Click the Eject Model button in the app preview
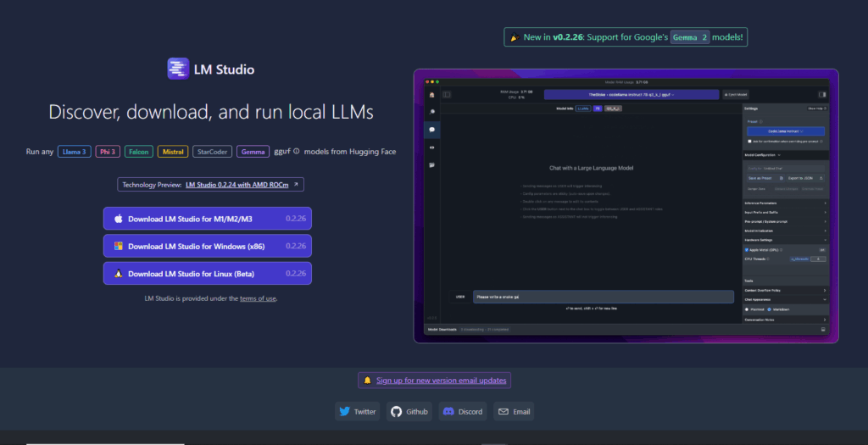Image resolution: width=868 pixels, height=445 pixels. coord(736,95)
